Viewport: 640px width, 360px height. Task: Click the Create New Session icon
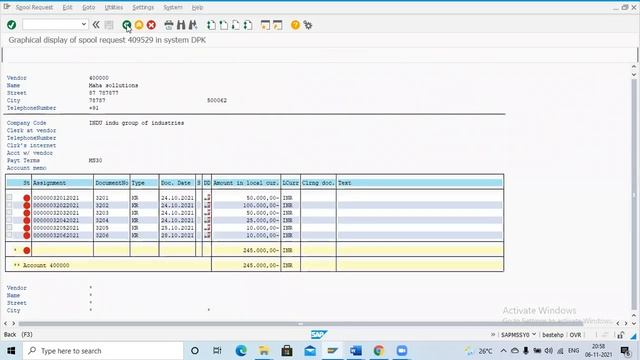[265, 25]
